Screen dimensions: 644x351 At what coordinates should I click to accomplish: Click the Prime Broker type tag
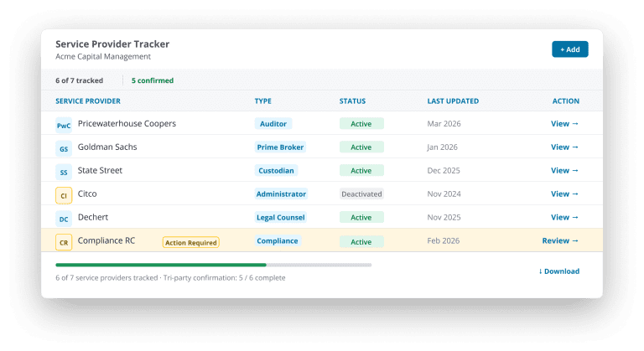point(280,147)
